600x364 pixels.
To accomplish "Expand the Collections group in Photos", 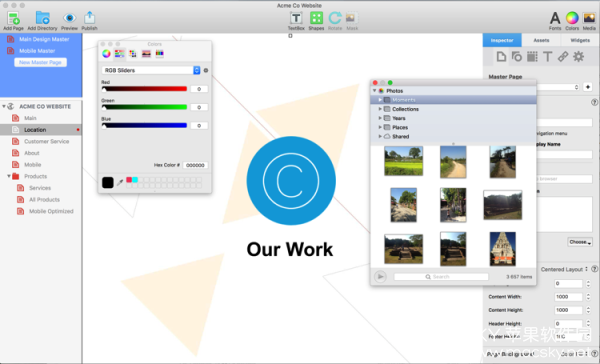I will 380,109.
